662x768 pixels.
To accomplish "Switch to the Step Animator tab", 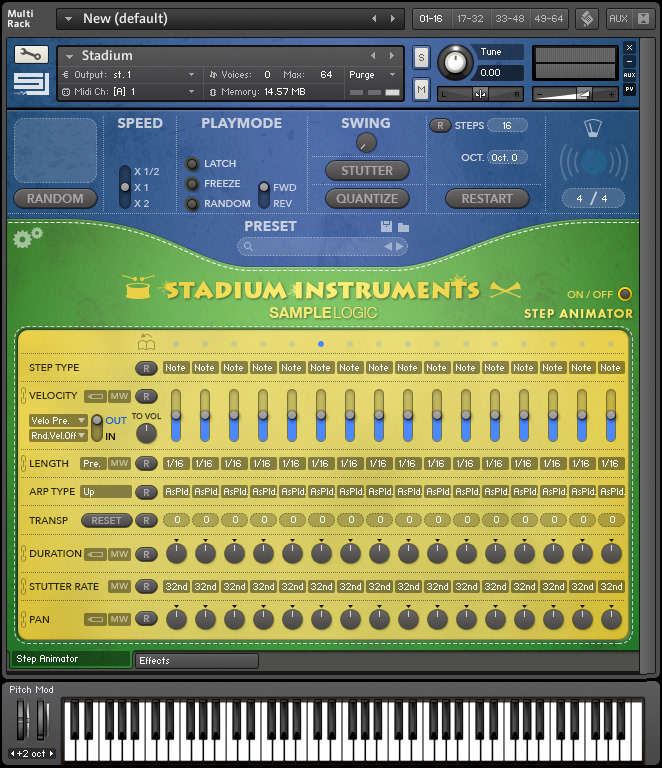I will (70, 659).
